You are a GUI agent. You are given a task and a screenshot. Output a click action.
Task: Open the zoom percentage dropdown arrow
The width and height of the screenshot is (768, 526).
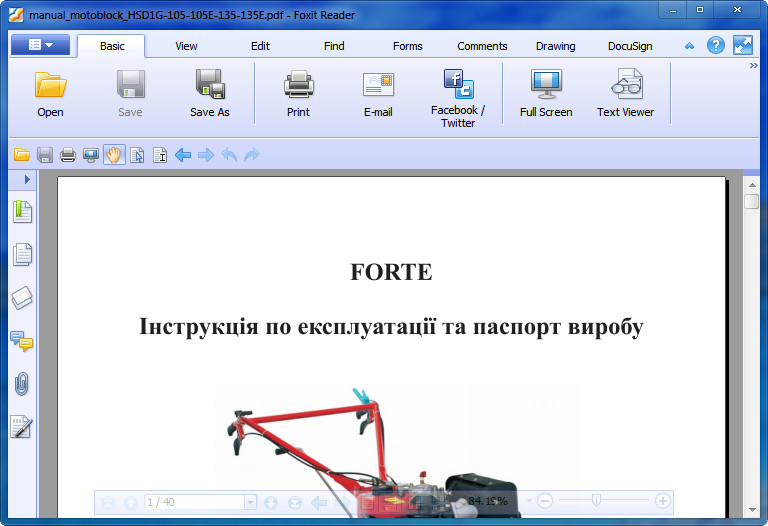click(x=529, y=501)
